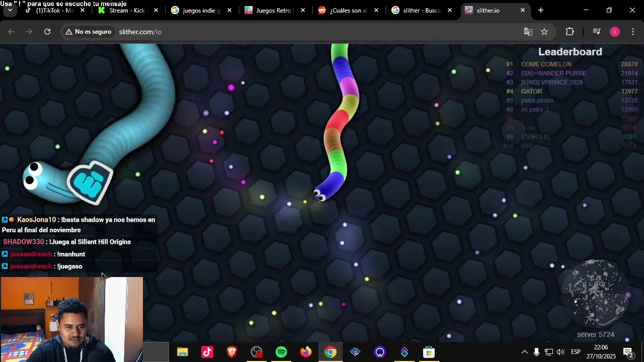Open Microsoft Store from taskbar
Viewport: 644px width, 362px height.
click(x=429, y=352)
